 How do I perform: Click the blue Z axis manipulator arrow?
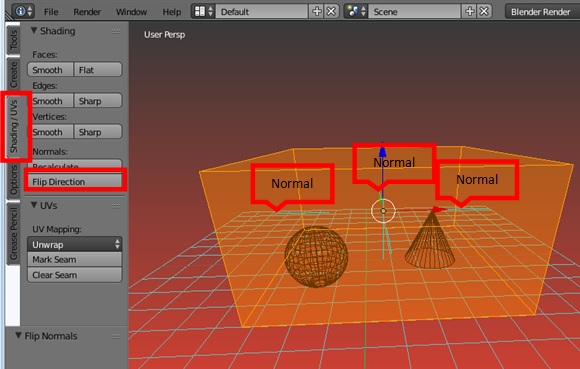[x=382, y=151]
